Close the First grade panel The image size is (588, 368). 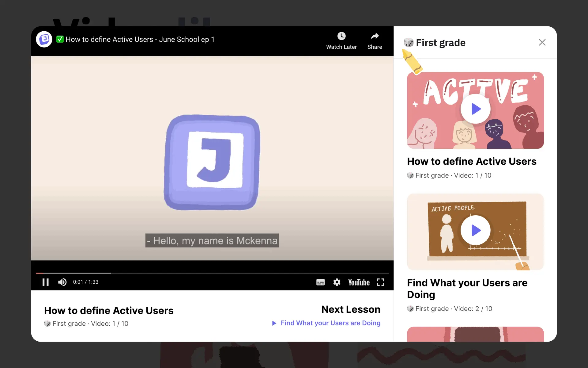click(542, 42)
